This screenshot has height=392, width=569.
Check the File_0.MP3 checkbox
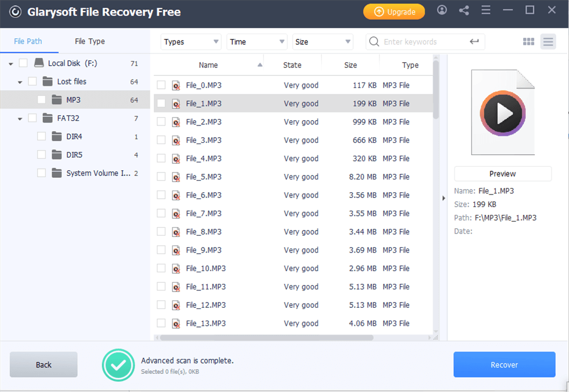point(161,85)
